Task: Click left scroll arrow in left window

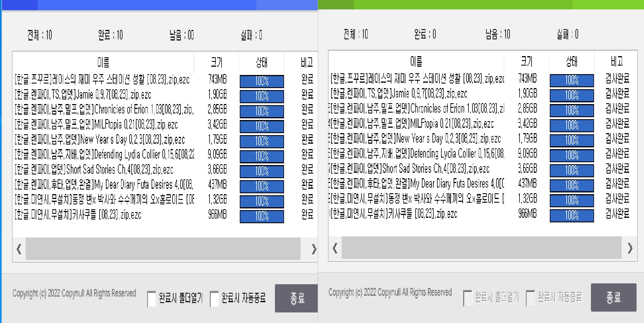Action: pyautogui.click(x=19, y=249)
